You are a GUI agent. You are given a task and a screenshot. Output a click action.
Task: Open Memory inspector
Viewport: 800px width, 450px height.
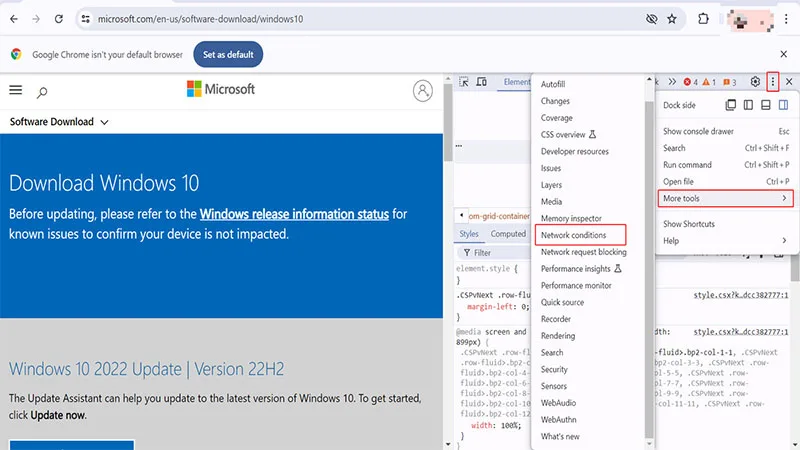click(571, 218)
